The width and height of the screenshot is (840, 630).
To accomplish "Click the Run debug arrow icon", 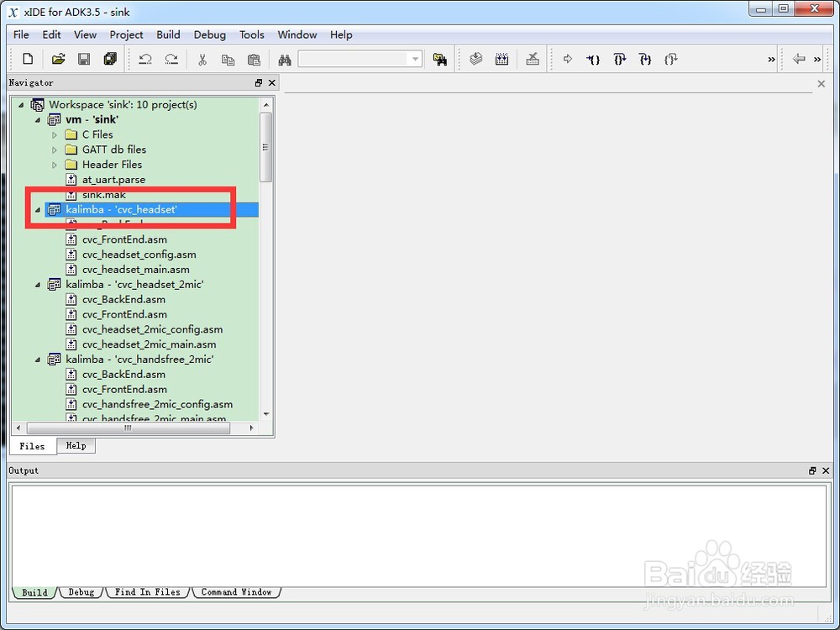I will tap(568, 59).
